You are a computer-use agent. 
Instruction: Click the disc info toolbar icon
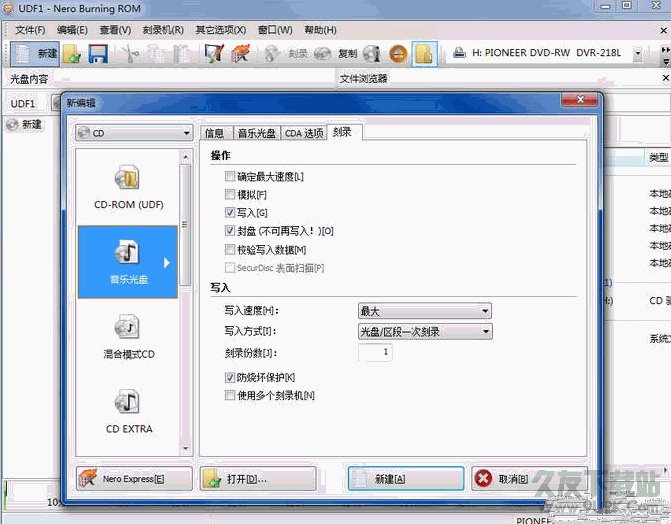point(372,54)
